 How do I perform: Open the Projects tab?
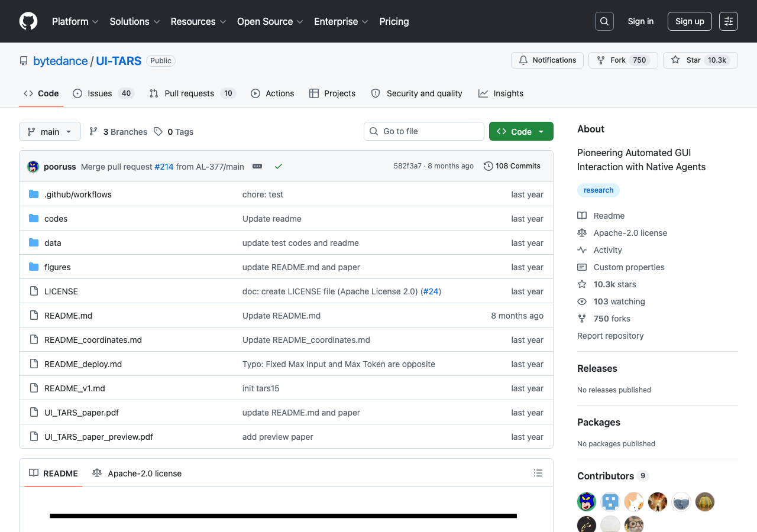click(332, 93)
